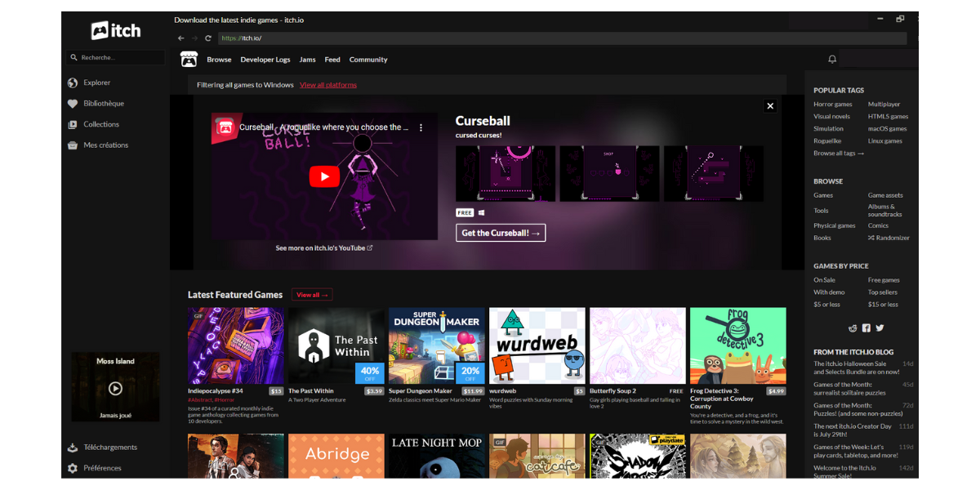Open wurdweb game thumbnail
Viewport: 980px width, 490px height.
click(537, 345)
